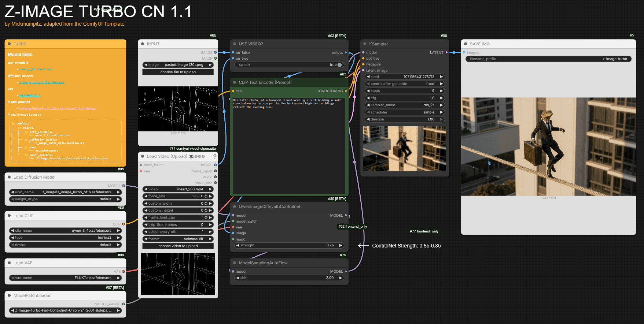Viewport: 644px width, 324px height.
Task: Collapse the SAVE IMG node using title dot
Action: [x=465, y=44]
